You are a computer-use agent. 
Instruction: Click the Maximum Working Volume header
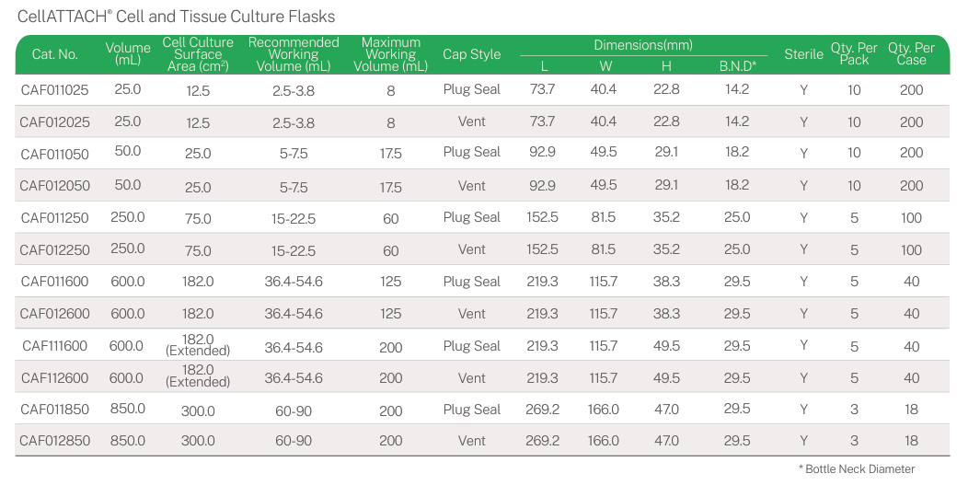390,54
